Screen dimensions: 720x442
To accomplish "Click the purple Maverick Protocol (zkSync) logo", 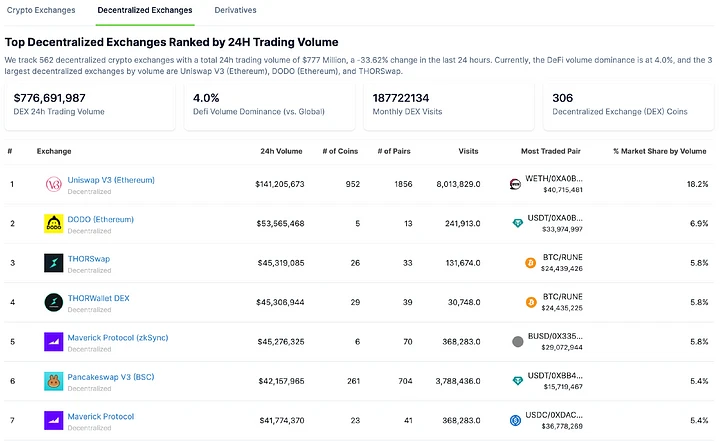I will (x=54, y=342).
